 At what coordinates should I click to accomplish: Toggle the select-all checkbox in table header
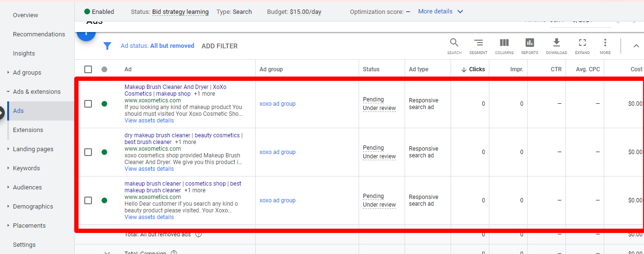[88, 69]
